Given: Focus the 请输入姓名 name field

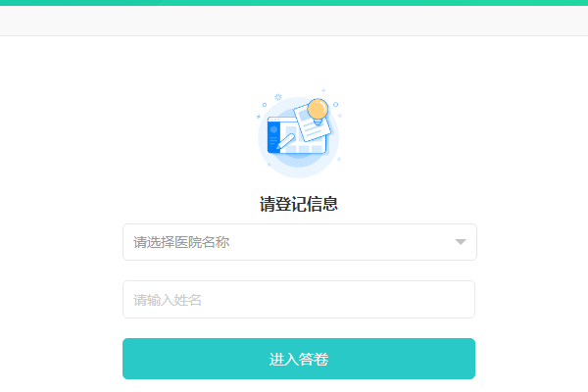Looking at the screenshot, I should (299, 299).
